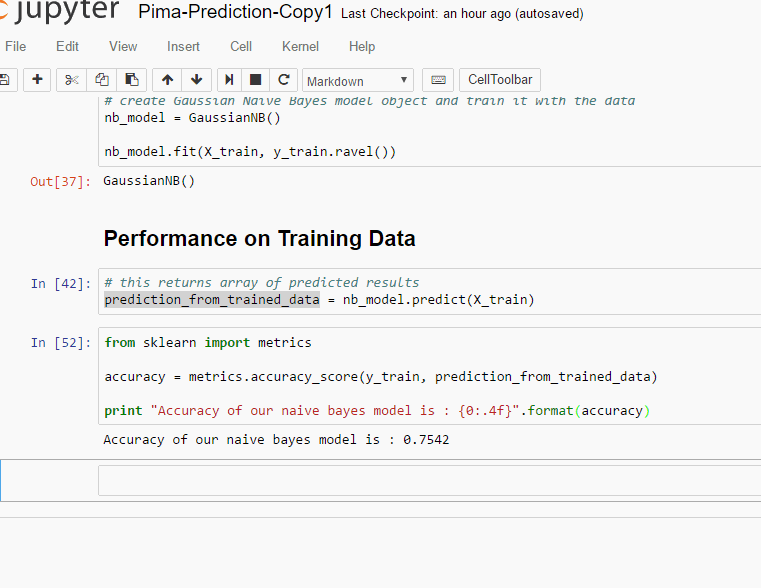Open the cell type Markdown dropdown
This screenshot has width=761, height=588.
pyautogui.click(x=358, y=81)
